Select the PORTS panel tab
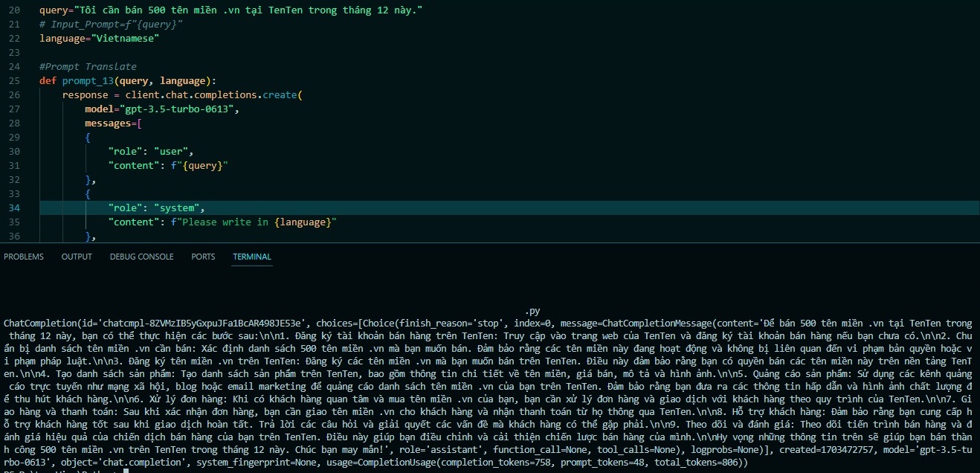The image size is (980, 473). point(203,257)
